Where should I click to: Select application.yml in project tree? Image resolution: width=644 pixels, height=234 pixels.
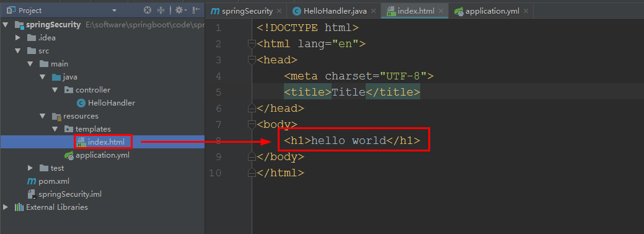pyautogui.click(x=102, y=155)
